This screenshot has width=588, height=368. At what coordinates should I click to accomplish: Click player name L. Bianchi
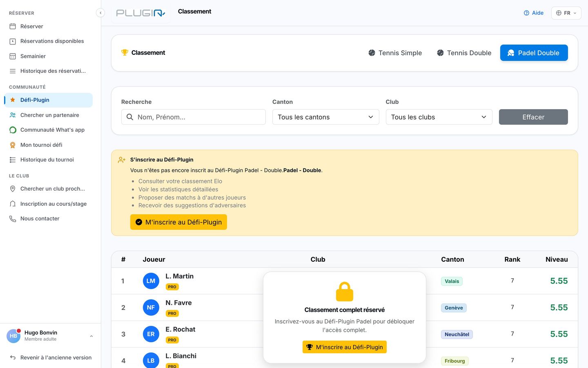tap(181, 356)
